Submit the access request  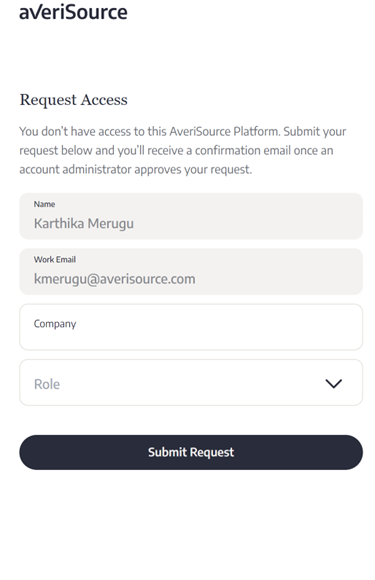pyautogui.click(x=191, y=452)
